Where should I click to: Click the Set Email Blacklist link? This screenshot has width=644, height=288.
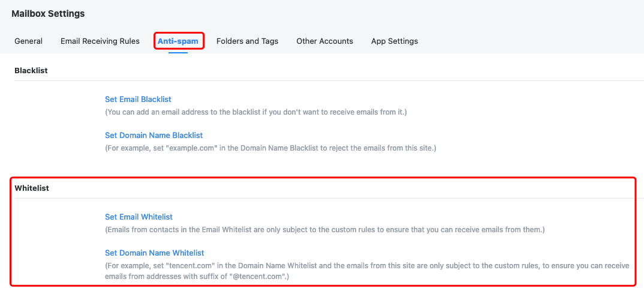click(x=138, y=99)
